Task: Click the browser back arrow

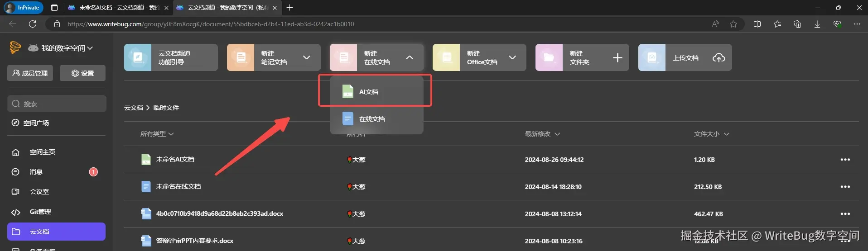Action: [x=13, y=24]
